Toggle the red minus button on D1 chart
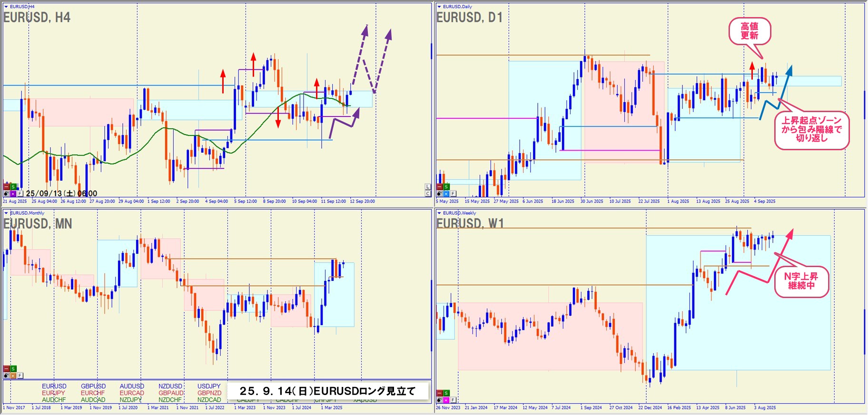Viewport: 868px width, 415px height. pyautogui.click(x=440, y=187)
